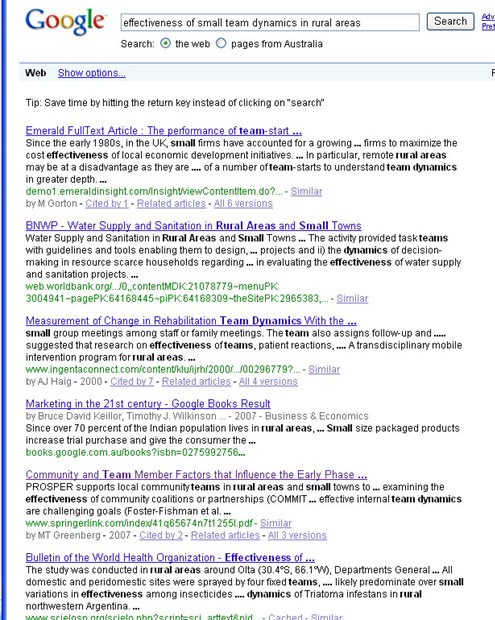
Task: Open Related articles for AJ Haig result
Action: pyautogui.click(x=196, y=382)
